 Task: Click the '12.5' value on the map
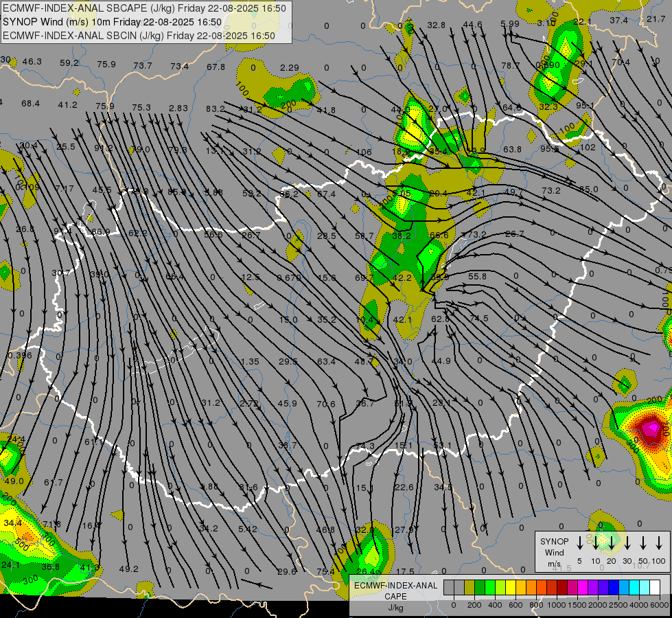tap(251, 277)
